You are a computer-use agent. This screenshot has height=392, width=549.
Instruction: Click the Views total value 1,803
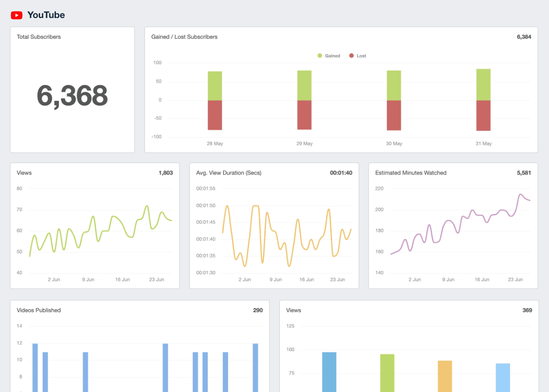pos(166,173)
